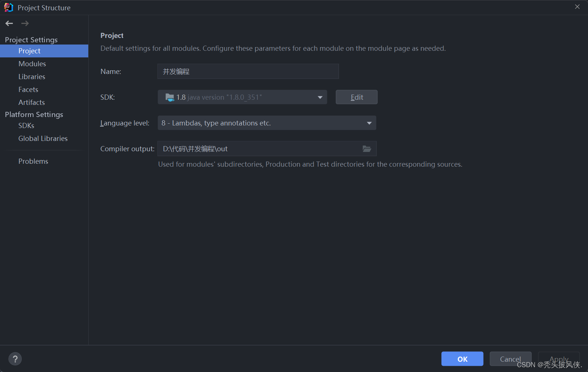This screenshot has width=588, height=372.
Task: Browse for compiler output folder
Action: tap(367, 149)
